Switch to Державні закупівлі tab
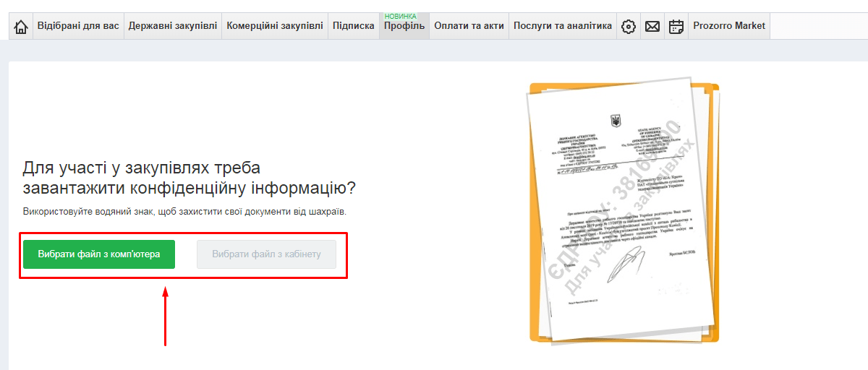The image size is (868, 370). click(172, 26)
